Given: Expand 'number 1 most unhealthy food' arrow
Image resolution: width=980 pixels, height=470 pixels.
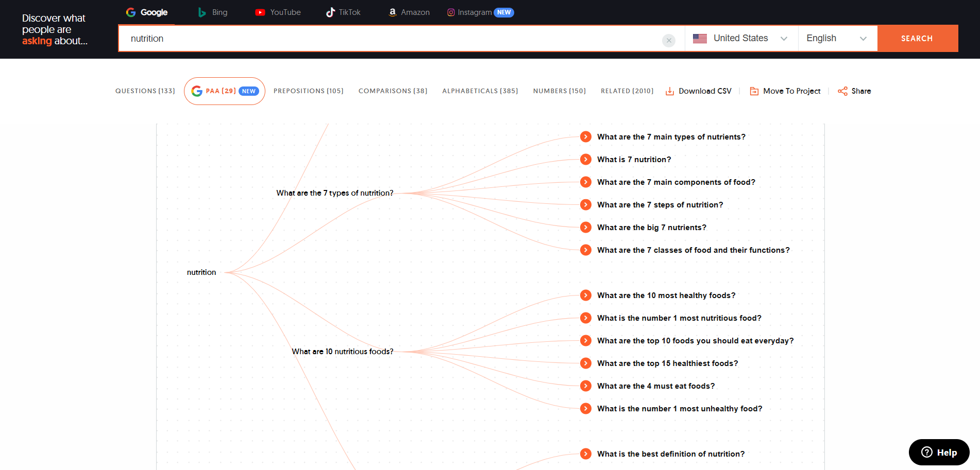Looking at the screenshot, I should coord(586,409).
